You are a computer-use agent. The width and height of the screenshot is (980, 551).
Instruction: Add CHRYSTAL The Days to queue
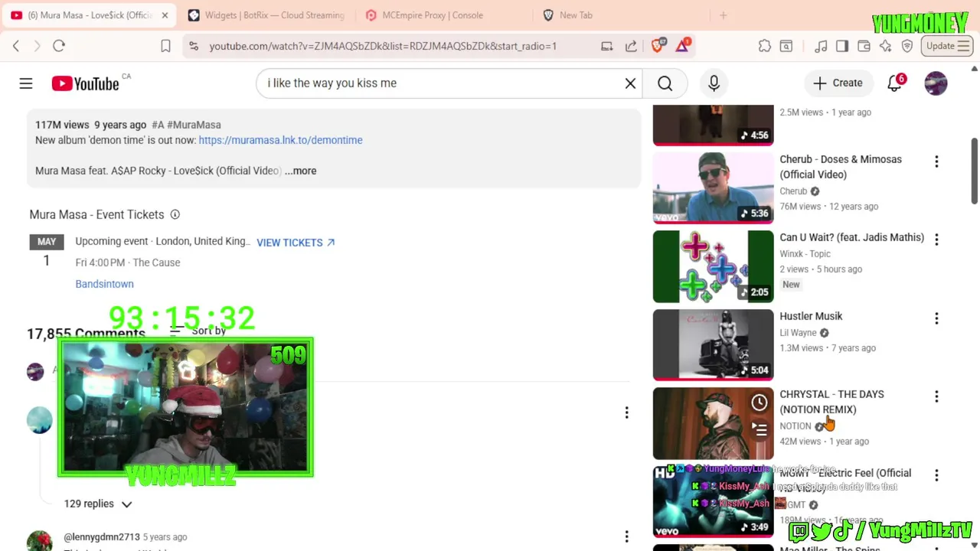point(759,430)
